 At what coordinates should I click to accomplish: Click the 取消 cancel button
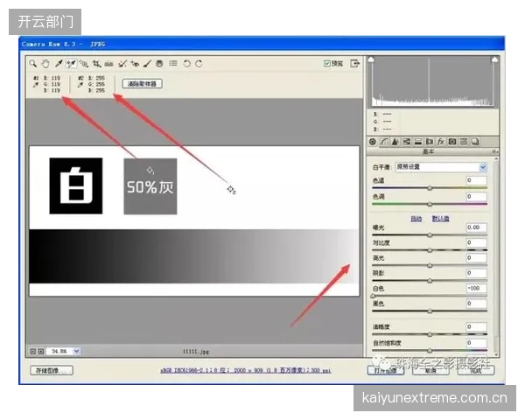click(430, 370)
